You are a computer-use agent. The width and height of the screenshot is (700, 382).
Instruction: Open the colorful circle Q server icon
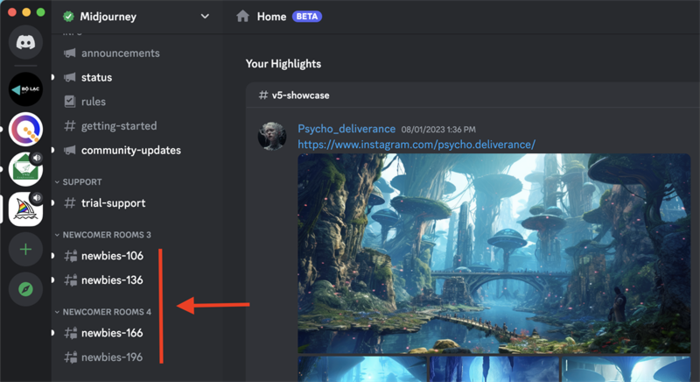coord(26,129)
